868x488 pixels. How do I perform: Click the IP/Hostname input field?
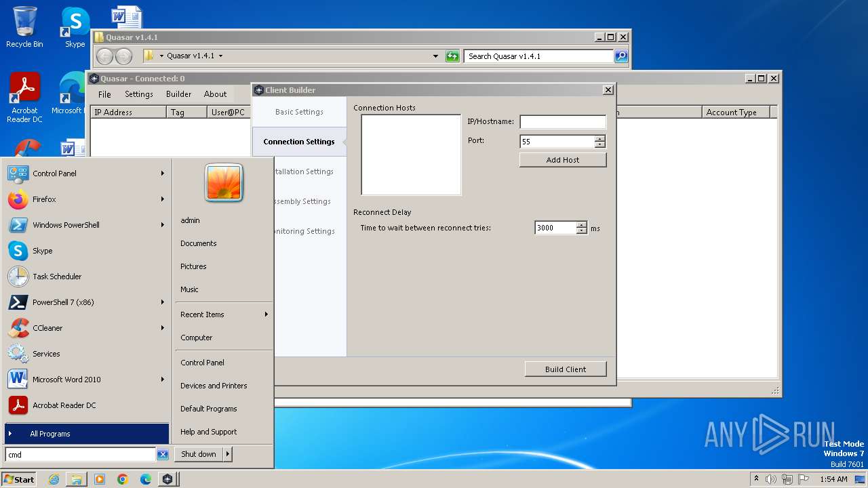click(x=563, y=122)
